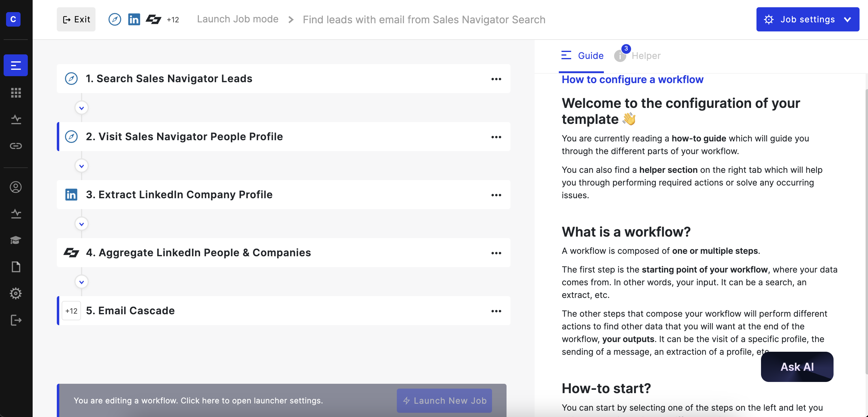Click +12 badge on Email Cascade step
Viewport: 868px width, 417px height.
coord(71,311)
